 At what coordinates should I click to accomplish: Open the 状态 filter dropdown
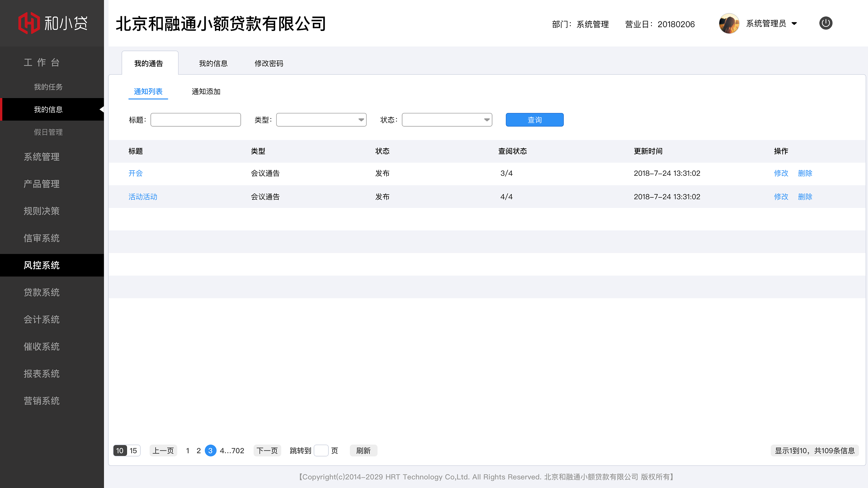tap(446, 120)
